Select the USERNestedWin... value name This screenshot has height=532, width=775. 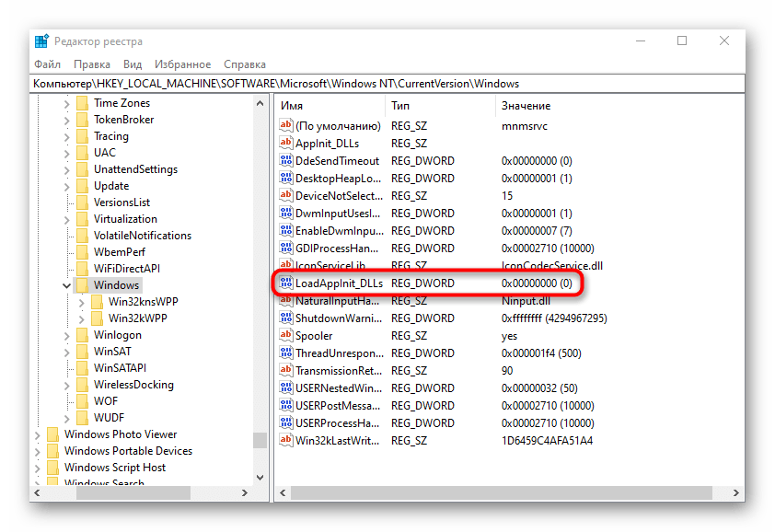339,388
